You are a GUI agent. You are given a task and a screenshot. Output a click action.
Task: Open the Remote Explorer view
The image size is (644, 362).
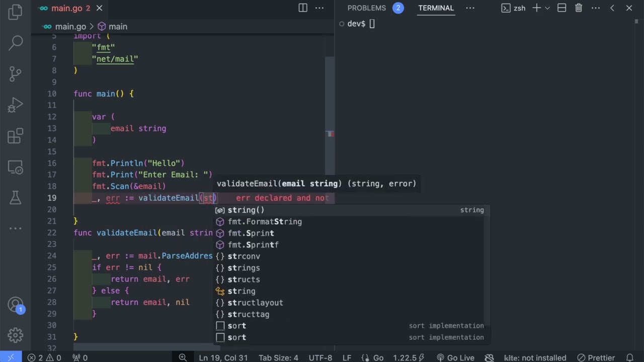[x=15, y=166]
